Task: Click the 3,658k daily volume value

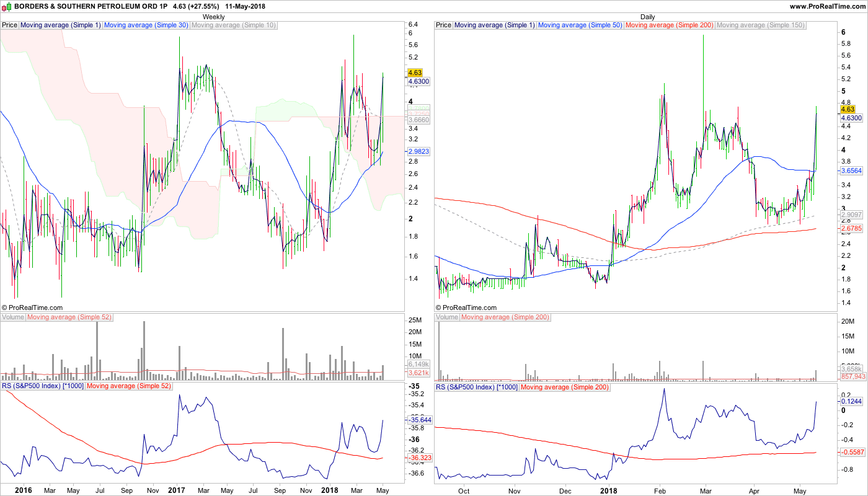Action: tap(851, 368)
